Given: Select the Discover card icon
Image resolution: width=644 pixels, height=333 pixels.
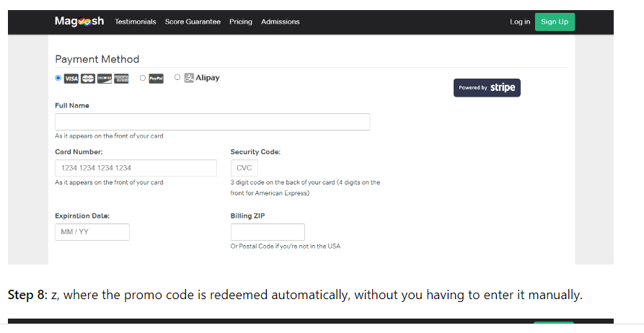Looking at the screenshot, I should pos(105,79).
